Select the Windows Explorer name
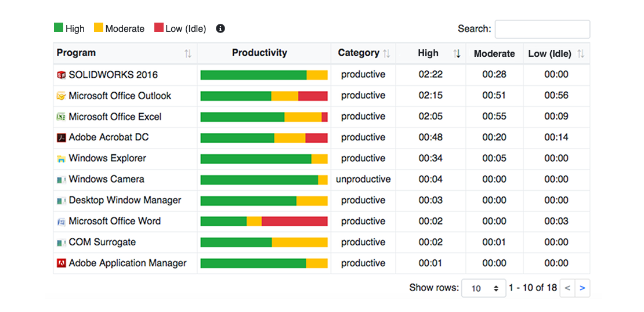644x312 pixels. [107, 158]
